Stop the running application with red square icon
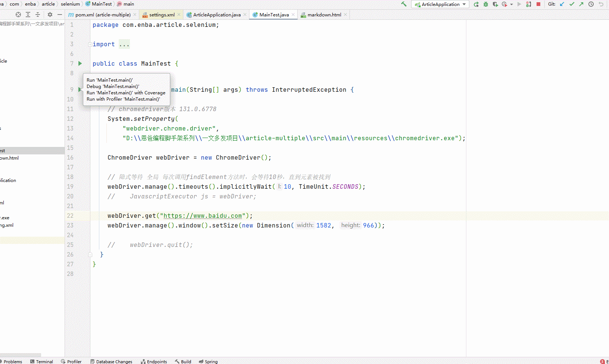 (538, 4)
